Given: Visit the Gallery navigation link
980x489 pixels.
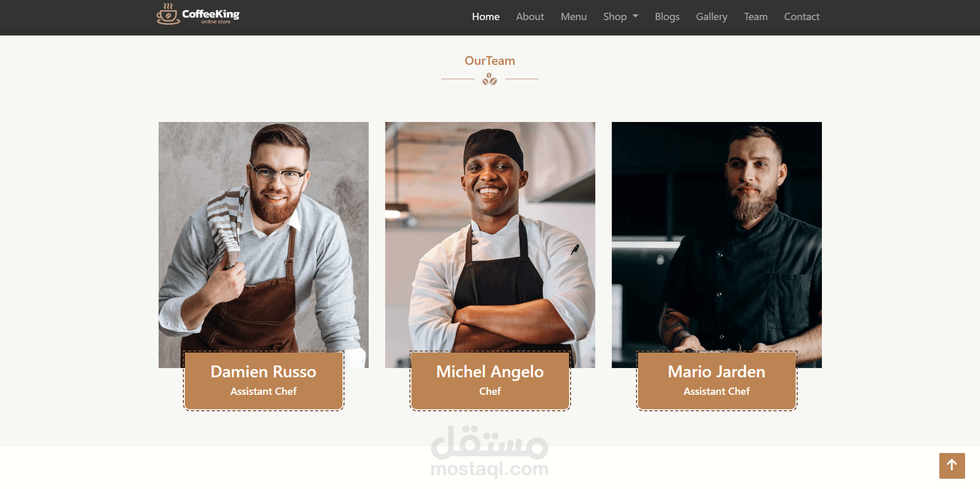Looking at the screenshot, I should (712, 16).
